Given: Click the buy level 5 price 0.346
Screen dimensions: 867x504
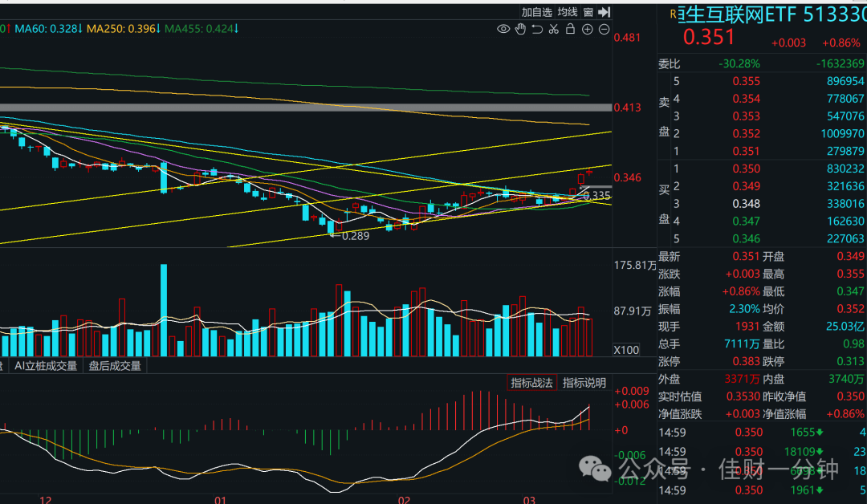Looking at the screenshot, I should (747, 238).
